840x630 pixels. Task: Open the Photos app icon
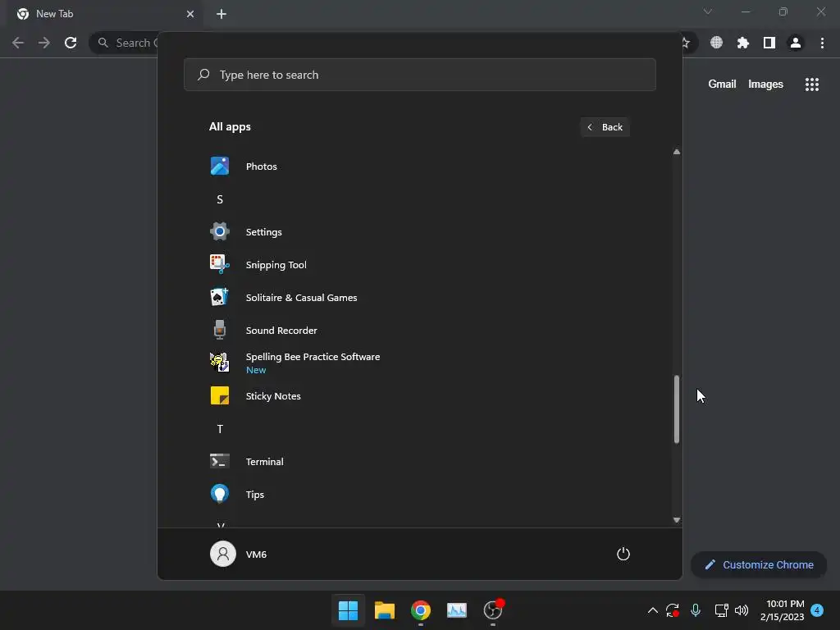[220, 166]
